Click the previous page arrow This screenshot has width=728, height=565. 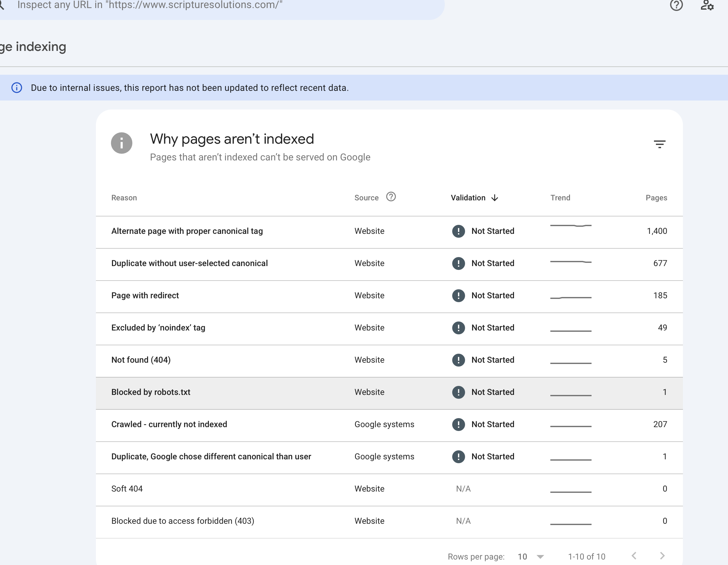[x=634, y=556]
